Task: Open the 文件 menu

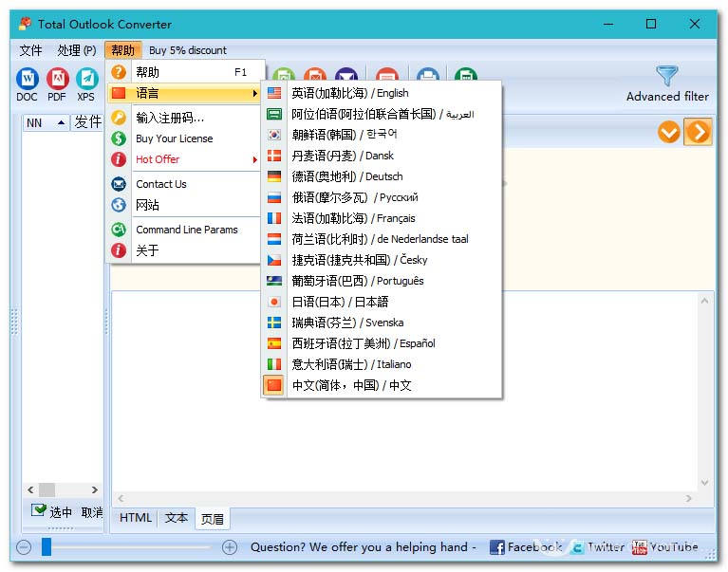Action: pos(30,50)
